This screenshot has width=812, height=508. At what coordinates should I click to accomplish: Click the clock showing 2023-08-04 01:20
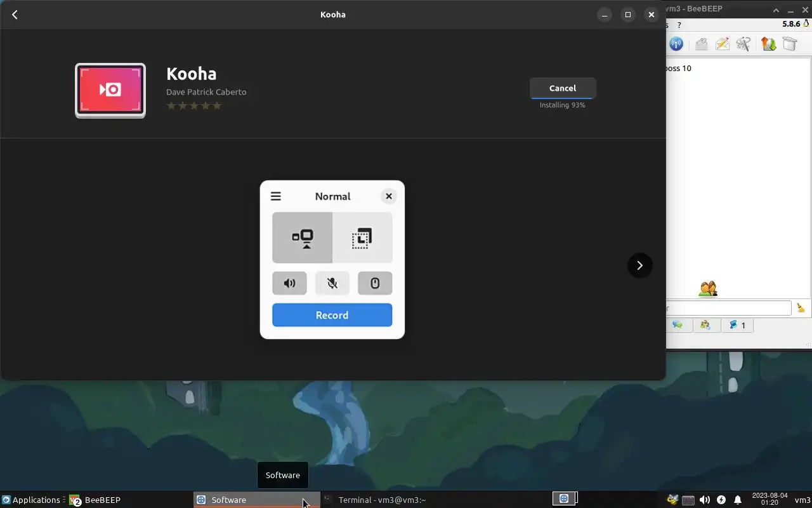pyautogui.click(x=769, y=499)
